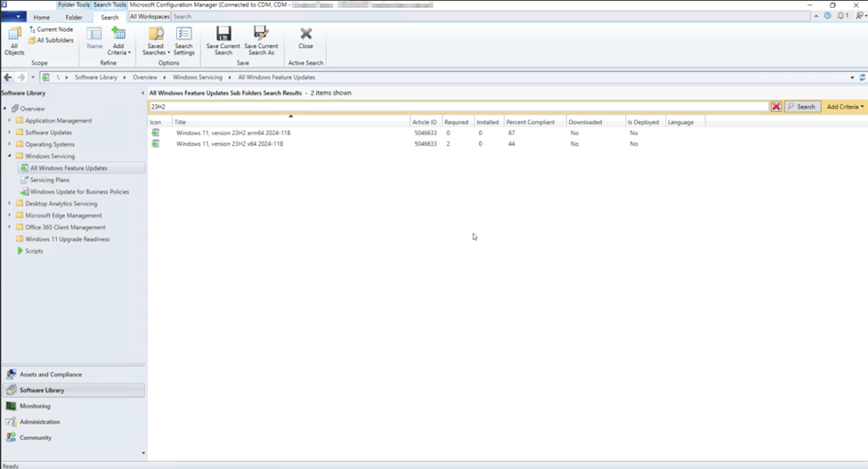Switch to the Folder ribbon tab

point(74,17)
